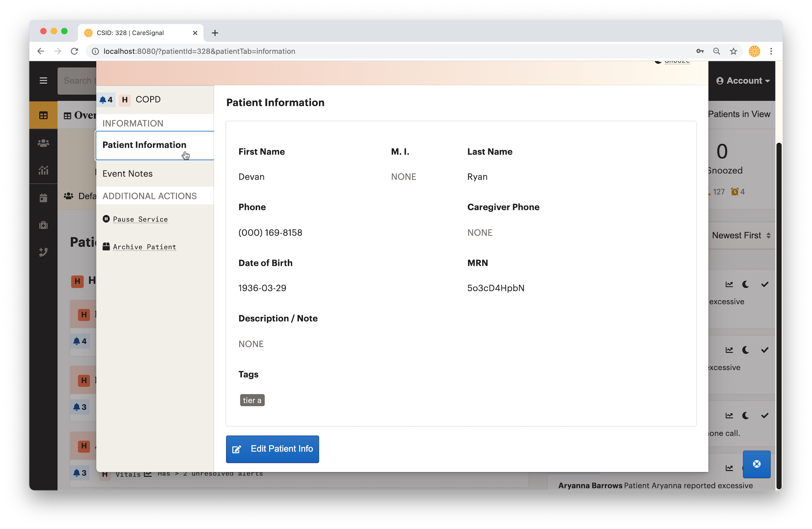
Task: Click the zoom magnifier icon in address bar
Action: [717, 51]
